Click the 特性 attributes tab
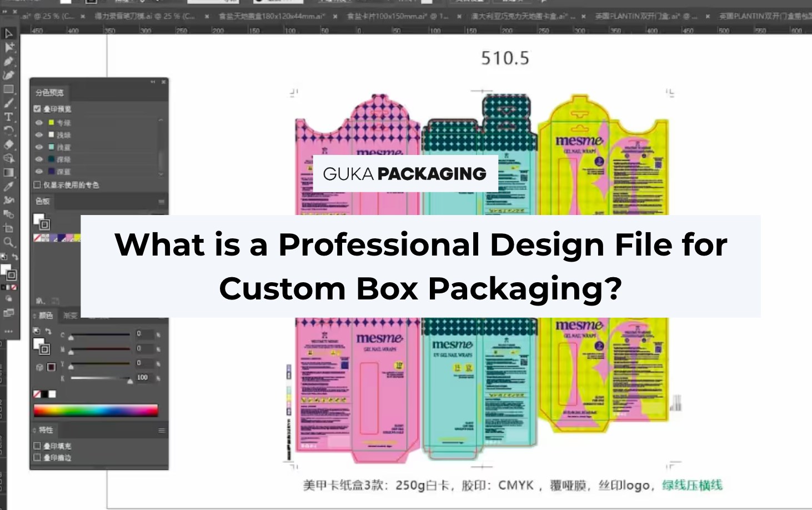 coord(46,430)
